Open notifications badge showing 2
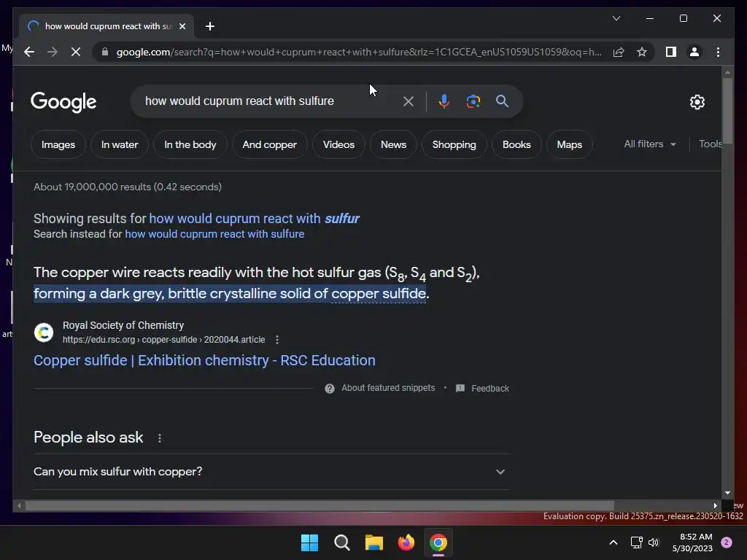 [727, 542]
